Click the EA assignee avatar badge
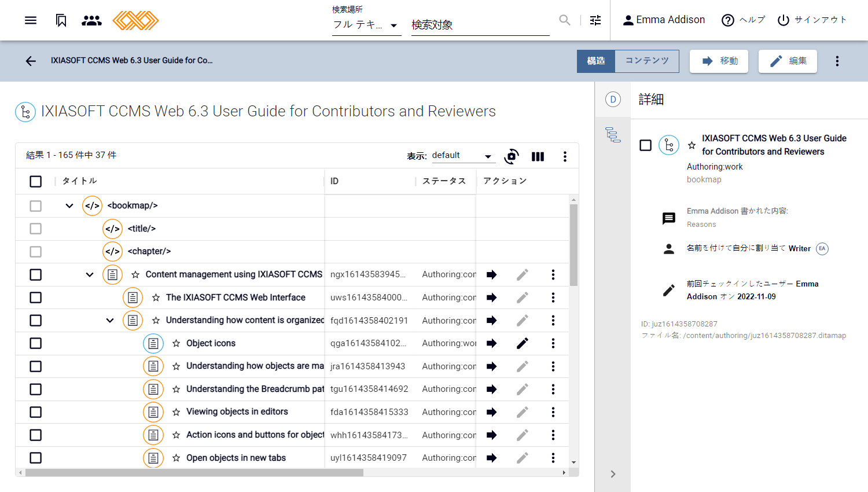Screen dimensions: 868x492 click(x=822, y=248)
